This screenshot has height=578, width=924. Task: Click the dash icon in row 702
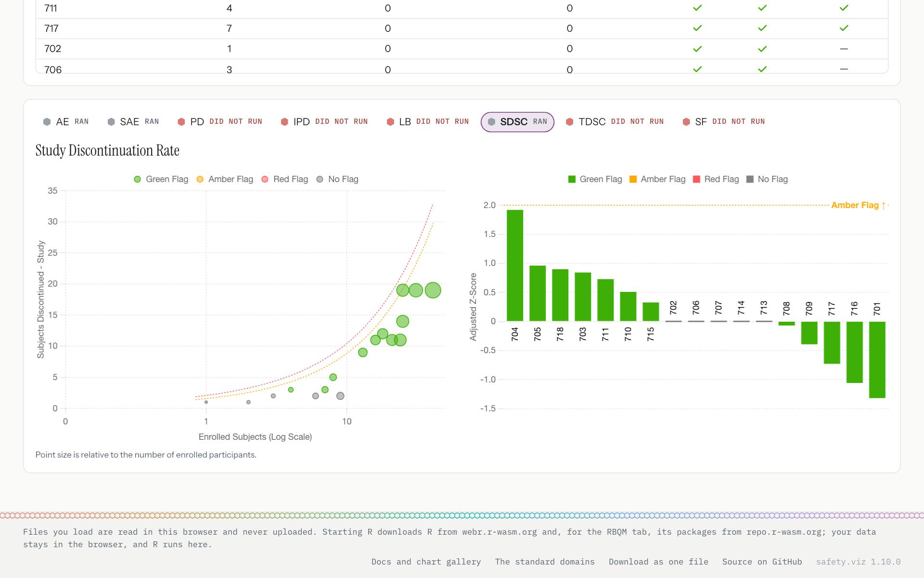point(844,49)
